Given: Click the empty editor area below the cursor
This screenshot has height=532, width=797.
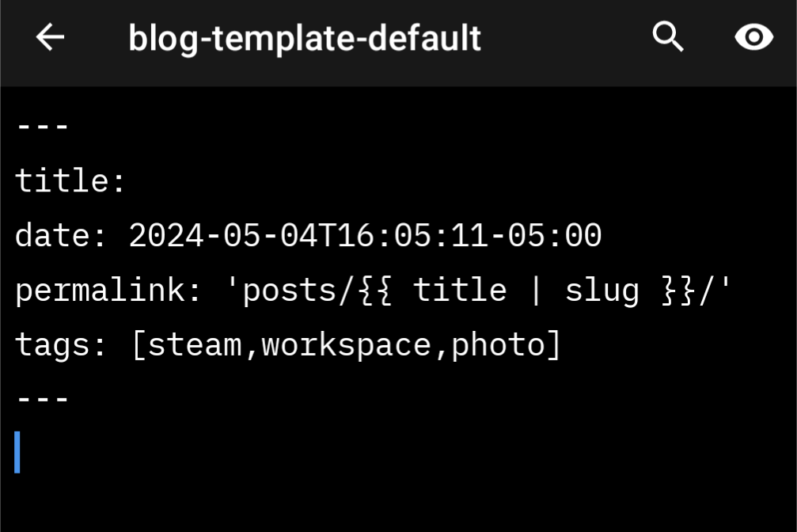Looking at the screenshot, I should tap(399, 503).
